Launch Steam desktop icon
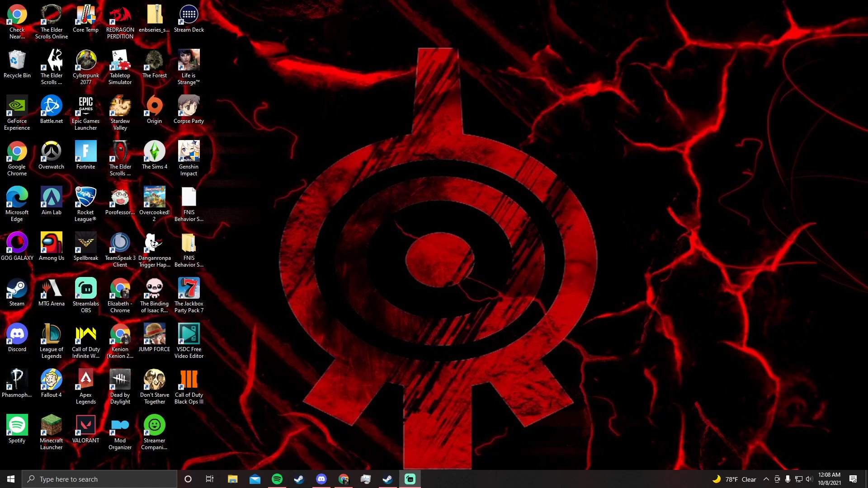868x488 pixels. [17, 292]
